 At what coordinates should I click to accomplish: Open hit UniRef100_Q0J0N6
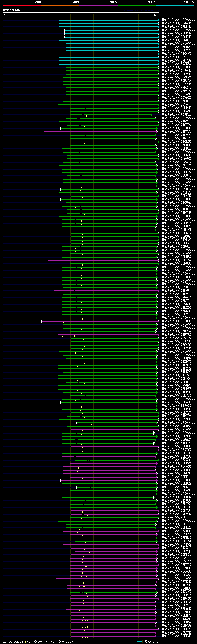tap(177, 71)
